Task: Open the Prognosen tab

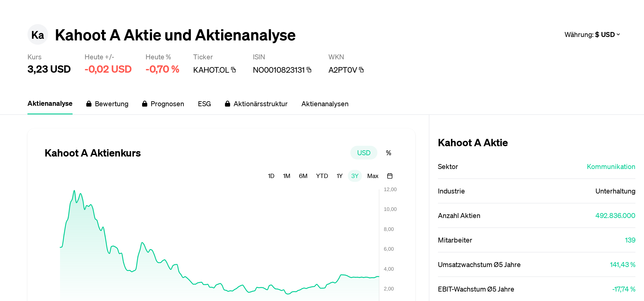Action: tap(163, 104)
